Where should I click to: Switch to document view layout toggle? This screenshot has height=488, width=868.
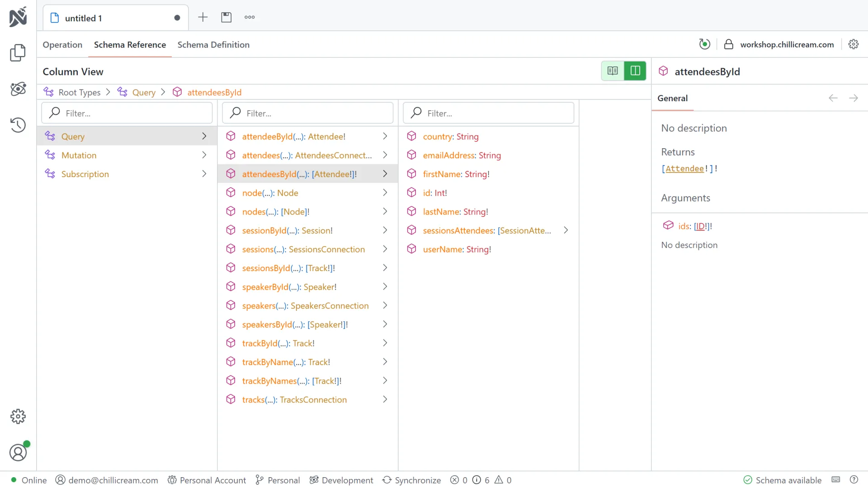tap(613, 71)
